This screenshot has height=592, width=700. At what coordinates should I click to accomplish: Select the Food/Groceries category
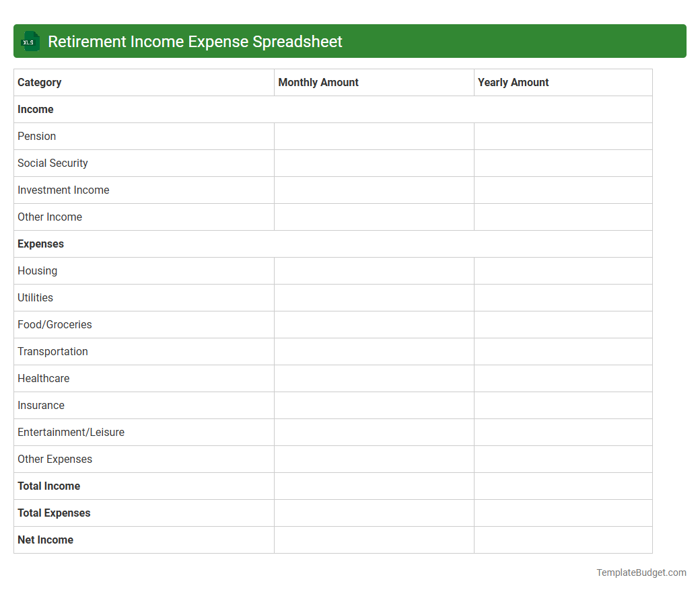coord(55,324)
